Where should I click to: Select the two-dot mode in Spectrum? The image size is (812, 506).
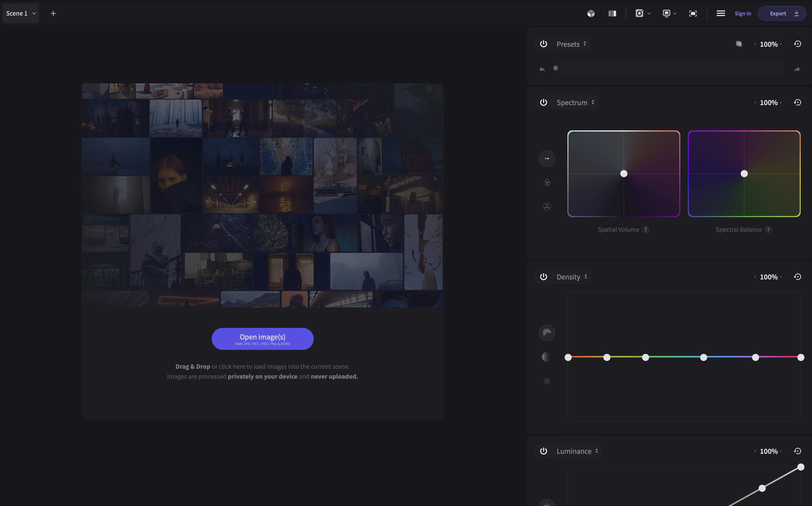coord(547,158)
